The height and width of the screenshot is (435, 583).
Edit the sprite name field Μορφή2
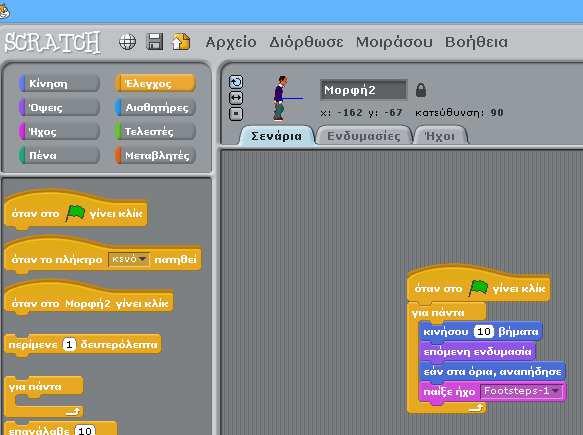click(x=364, y=90)
